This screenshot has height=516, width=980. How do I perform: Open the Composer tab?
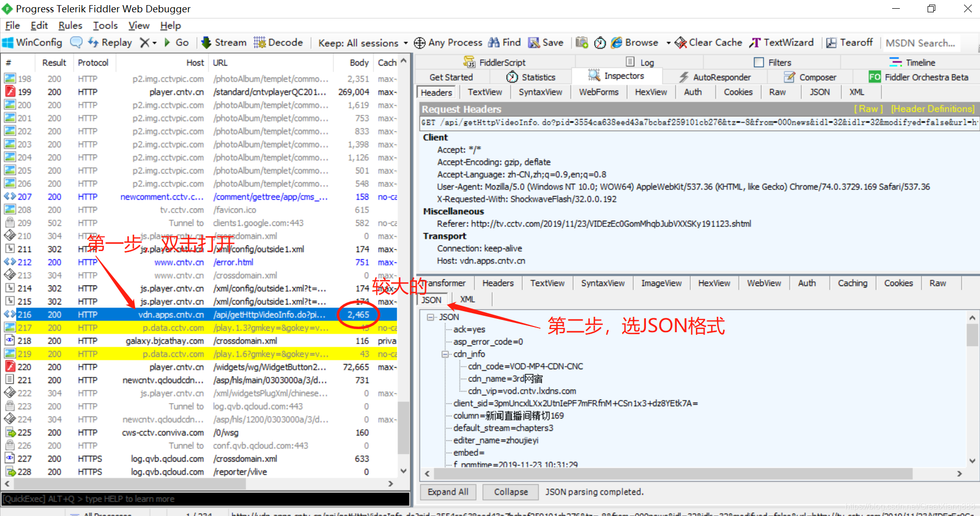click(x=810, y=77)
